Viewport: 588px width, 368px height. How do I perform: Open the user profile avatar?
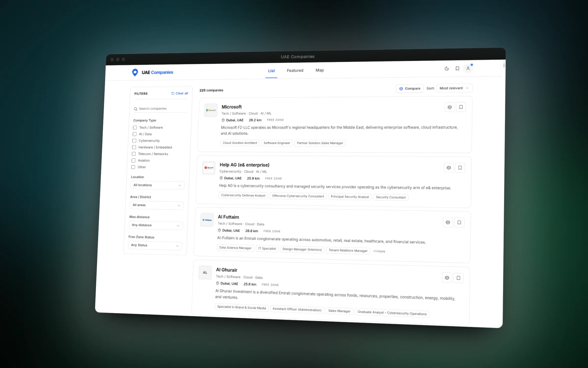click(468, 68)
